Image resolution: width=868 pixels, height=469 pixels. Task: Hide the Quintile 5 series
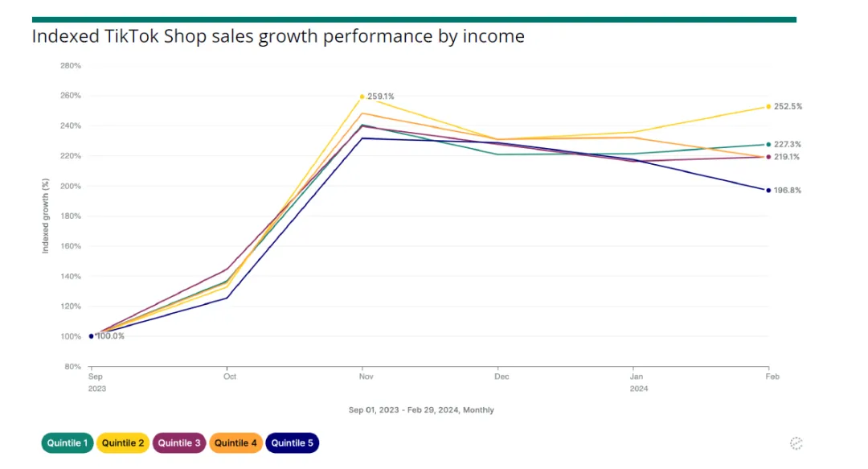292,443
